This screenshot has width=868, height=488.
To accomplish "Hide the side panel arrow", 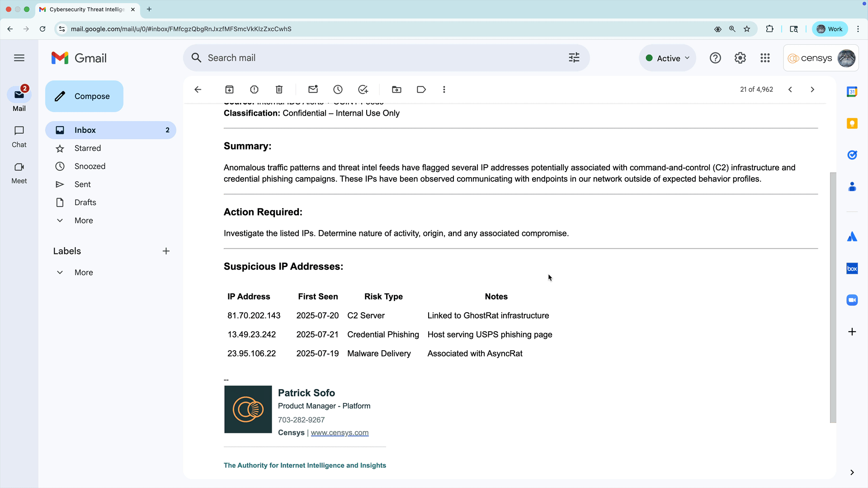I will pos(852,472).
